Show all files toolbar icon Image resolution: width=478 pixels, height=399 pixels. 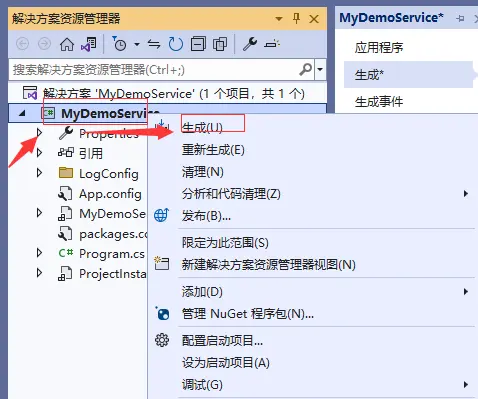tap(220, 44)
